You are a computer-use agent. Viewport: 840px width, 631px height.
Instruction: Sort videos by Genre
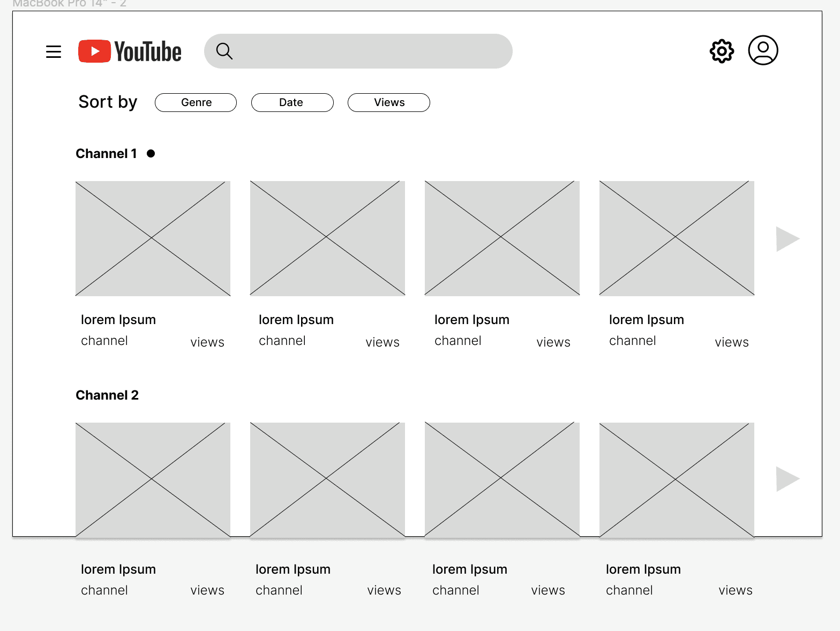click(196, 102)
